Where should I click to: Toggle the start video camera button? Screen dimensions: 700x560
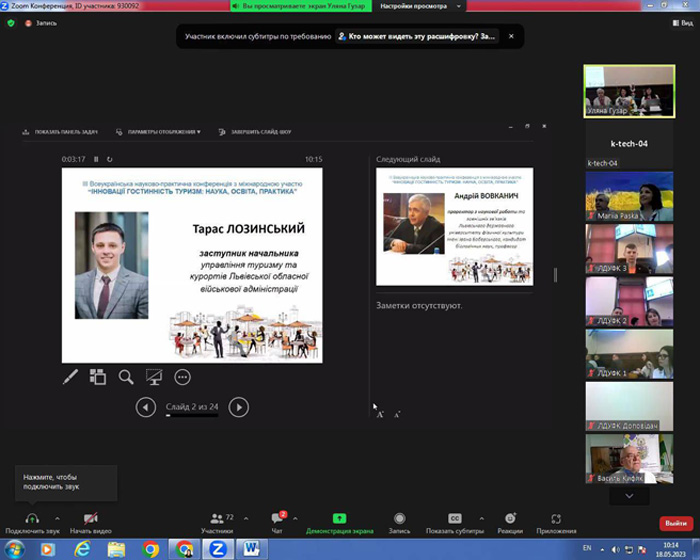click(91, 518)
